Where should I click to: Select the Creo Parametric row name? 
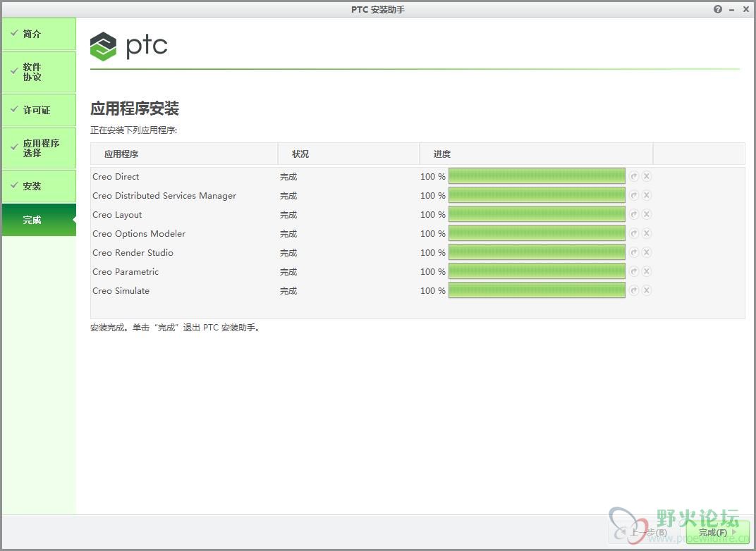pos(126,272)
